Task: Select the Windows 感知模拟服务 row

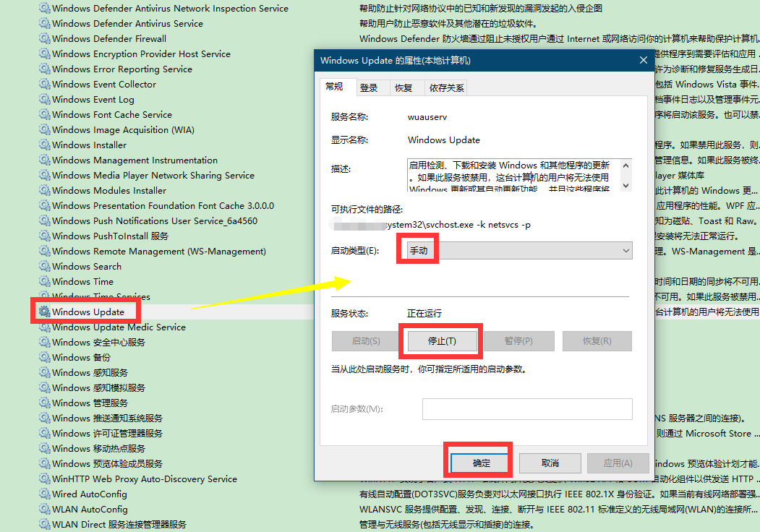Action: 98,387
